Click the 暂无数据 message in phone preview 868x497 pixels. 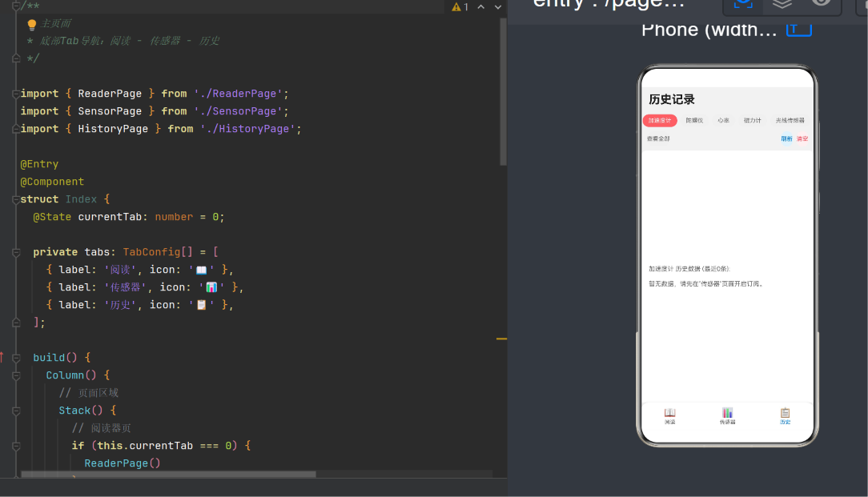(707, 284)
